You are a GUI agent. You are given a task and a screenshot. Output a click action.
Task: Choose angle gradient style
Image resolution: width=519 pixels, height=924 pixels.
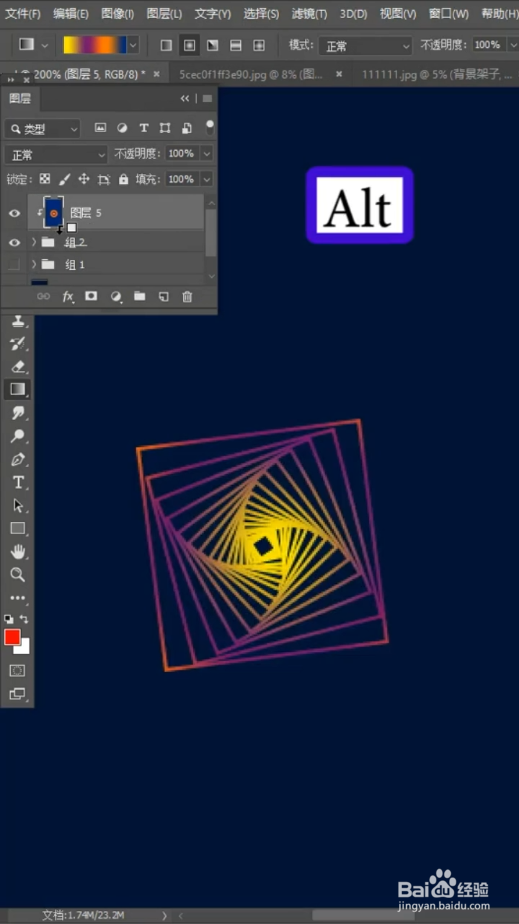tap(212, 45)
